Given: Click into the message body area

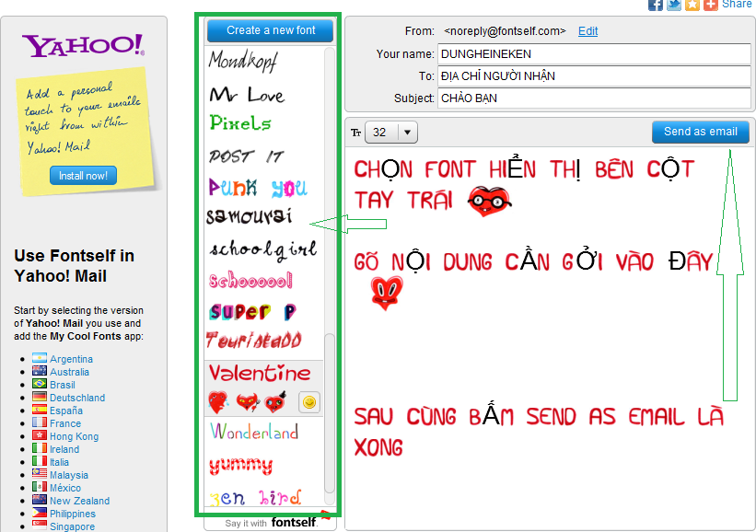Looking at the screenshot, I should pyautogui.click(x=550, y=337).
